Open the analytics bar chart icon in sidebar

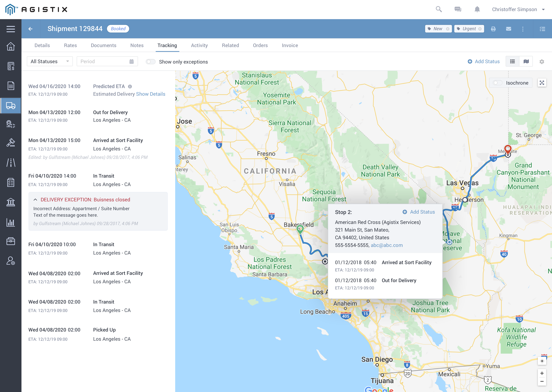coord(11,222)
